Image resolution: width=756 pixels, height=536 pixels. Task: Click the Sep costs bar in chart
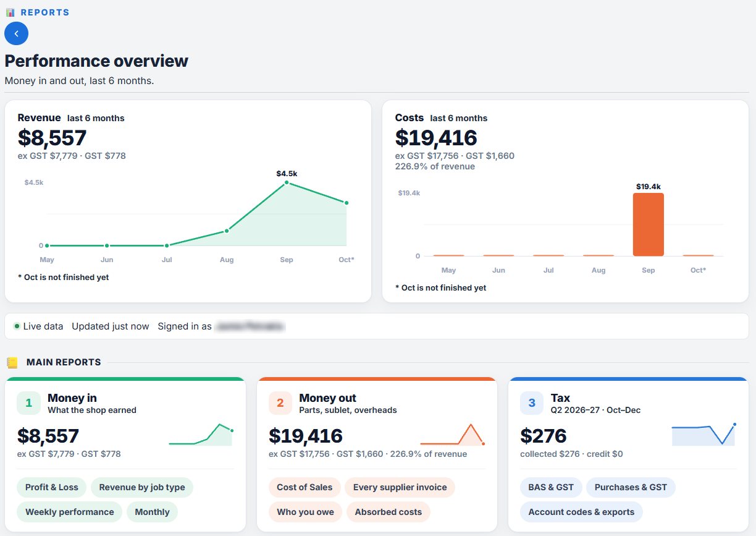648,224
